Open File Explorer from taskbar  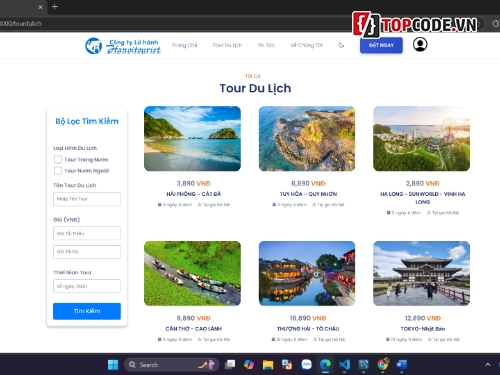[x=268, y=365]
